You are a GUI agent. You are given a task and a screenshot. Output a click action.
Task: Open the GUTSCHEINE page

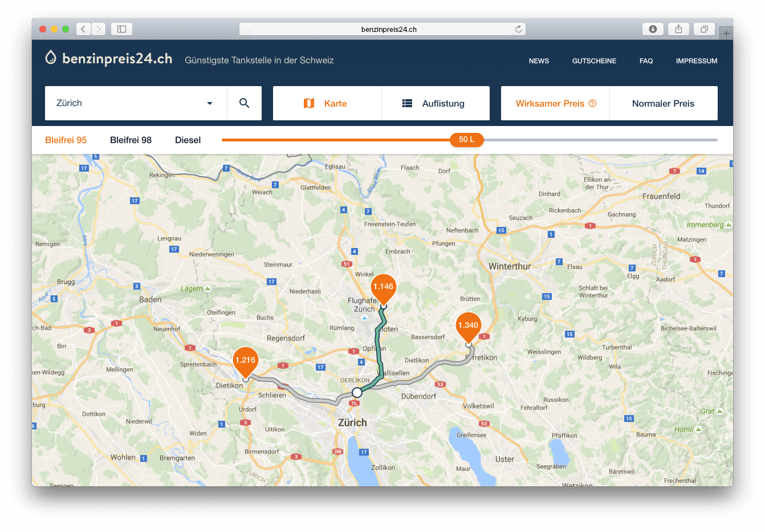coord(594,61)
